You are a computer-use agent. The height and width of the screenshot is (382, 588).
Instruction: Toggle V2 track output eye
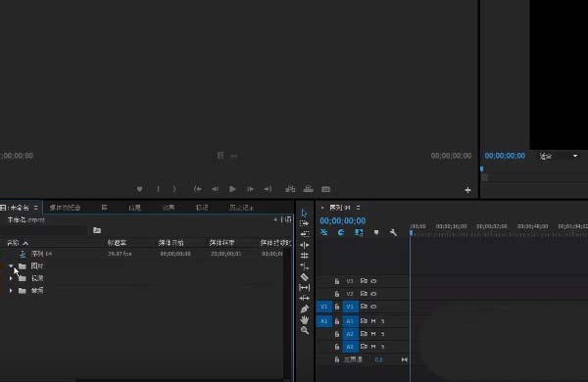[373, 294]
